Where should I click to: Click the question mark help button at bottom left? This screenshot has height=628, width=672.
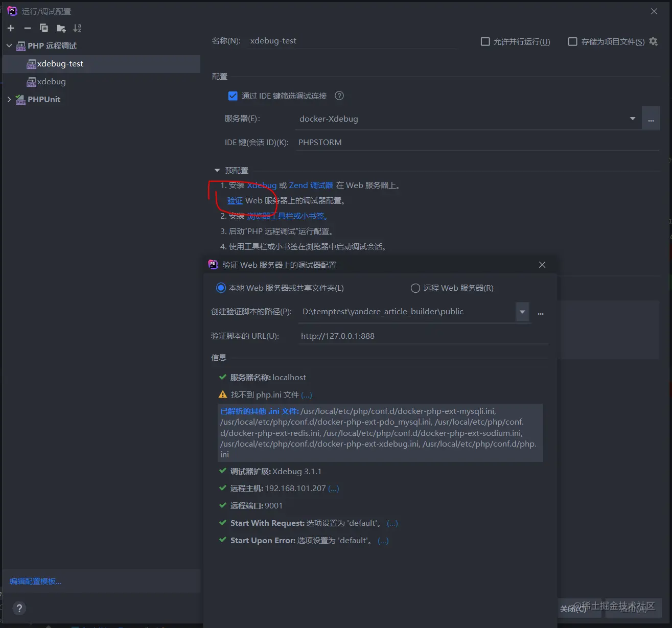click(x=19, y=608)
